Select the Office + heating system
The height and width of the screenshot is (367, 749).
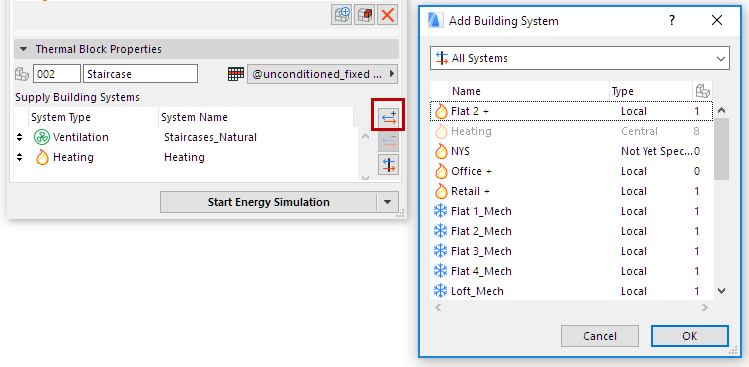click(571, 172)
